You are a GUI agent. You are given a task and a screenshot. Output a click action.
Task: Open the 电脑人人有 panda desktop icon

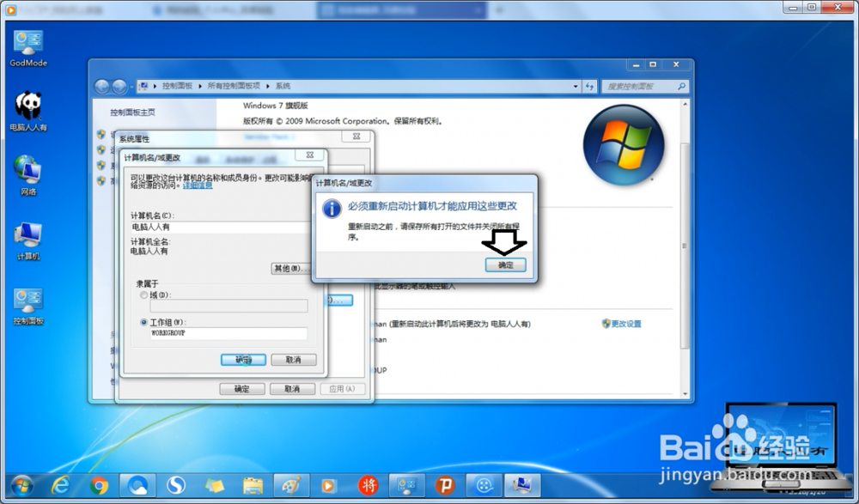(x=28, y=112)
